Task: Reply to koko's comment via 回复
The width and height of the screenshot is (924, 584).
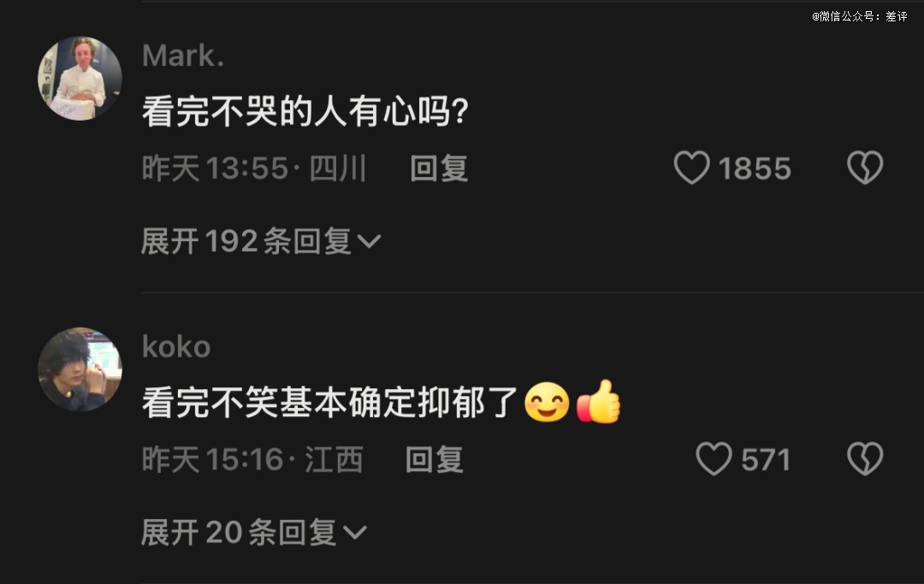Action: (x=435, y=459)
